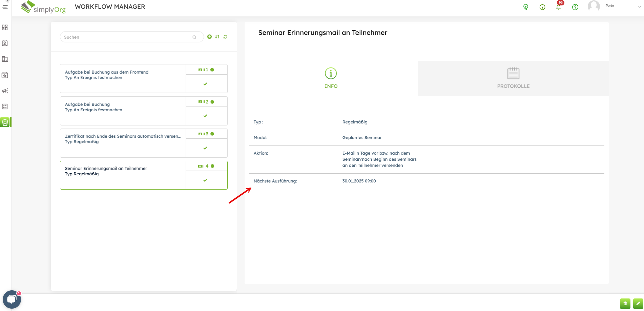The image size is (644, 311).
Task: Select the INFO tab
Action: point(331,79)
